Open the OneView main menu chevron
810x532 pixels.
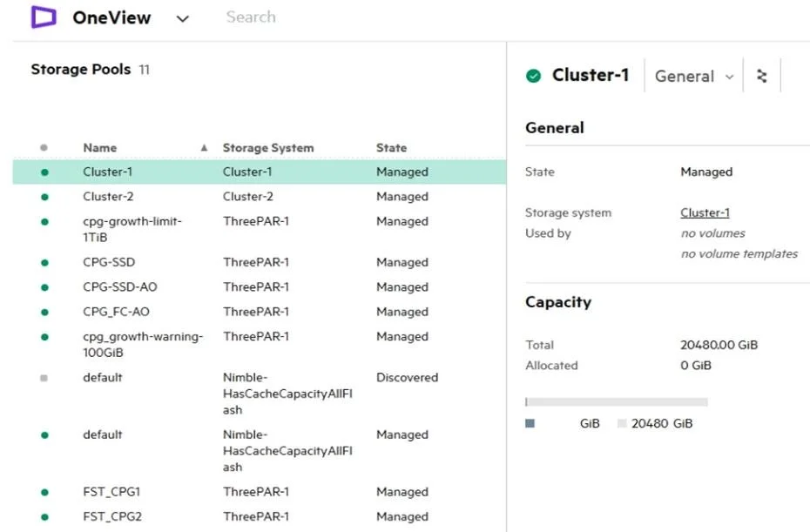(x=182, y=19)
